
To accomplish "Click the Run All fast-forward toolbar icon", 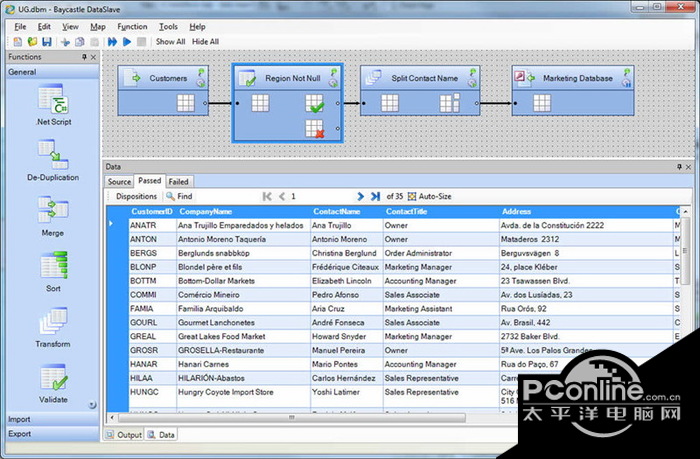I will point(112,42).
